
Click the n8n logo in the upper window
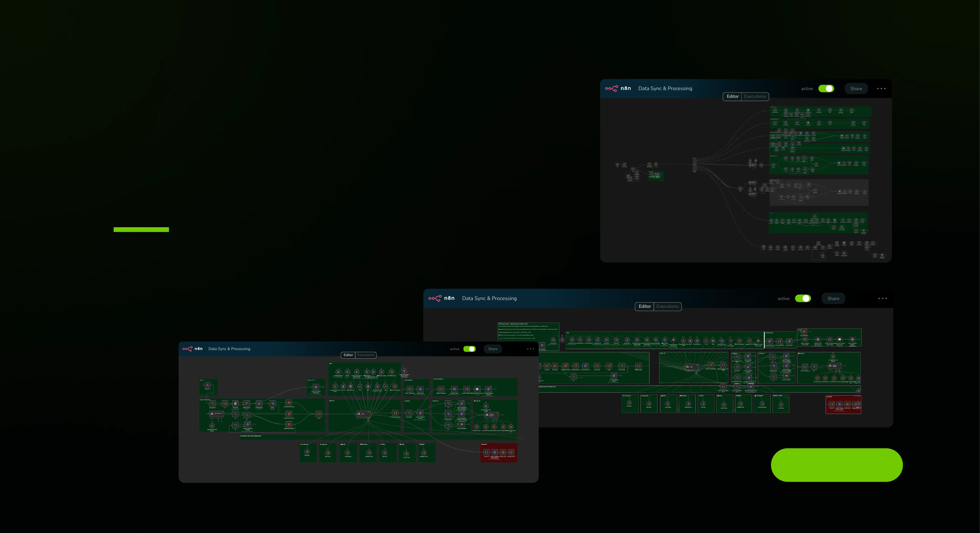[618, 88]
